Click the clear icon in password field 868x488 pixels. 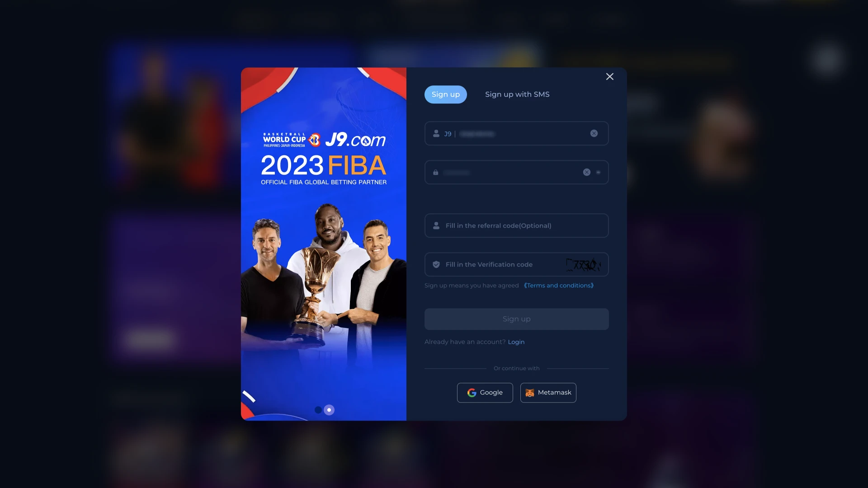pyautogui.click(x=587, y=172)
